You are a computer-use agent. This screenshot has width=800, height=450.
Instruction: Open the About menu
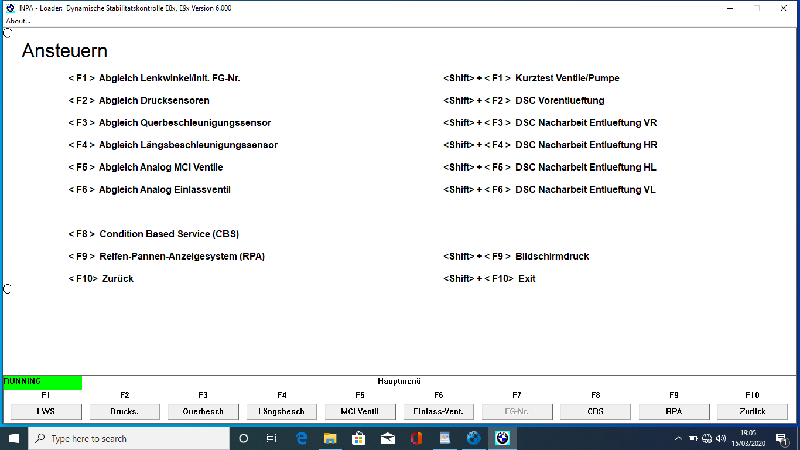click(x=18, y=21)
